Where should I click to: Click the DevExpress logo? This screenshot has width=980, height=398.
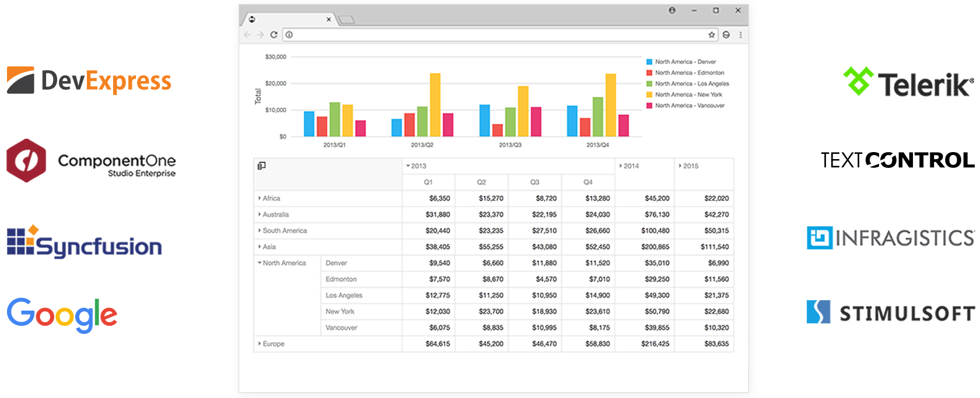(89, 80)
